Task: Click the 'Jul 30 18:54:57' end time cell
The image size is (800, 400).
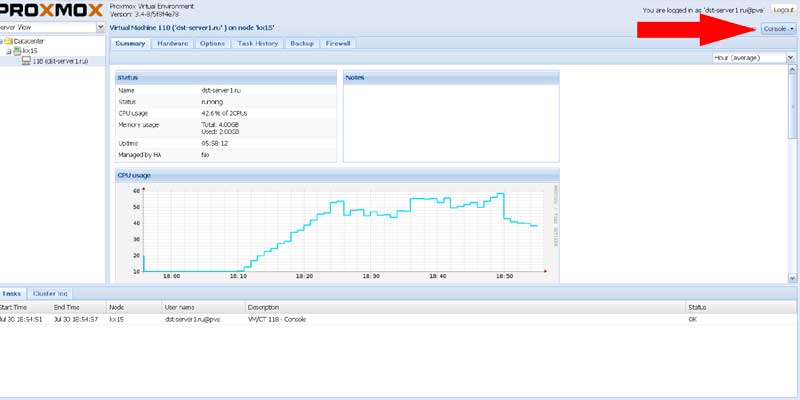Action: (76, 319)
